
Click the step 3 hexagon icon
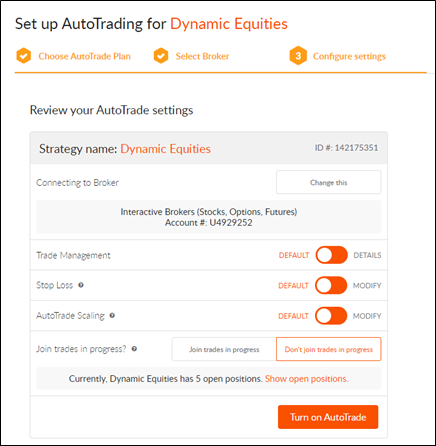298,56
